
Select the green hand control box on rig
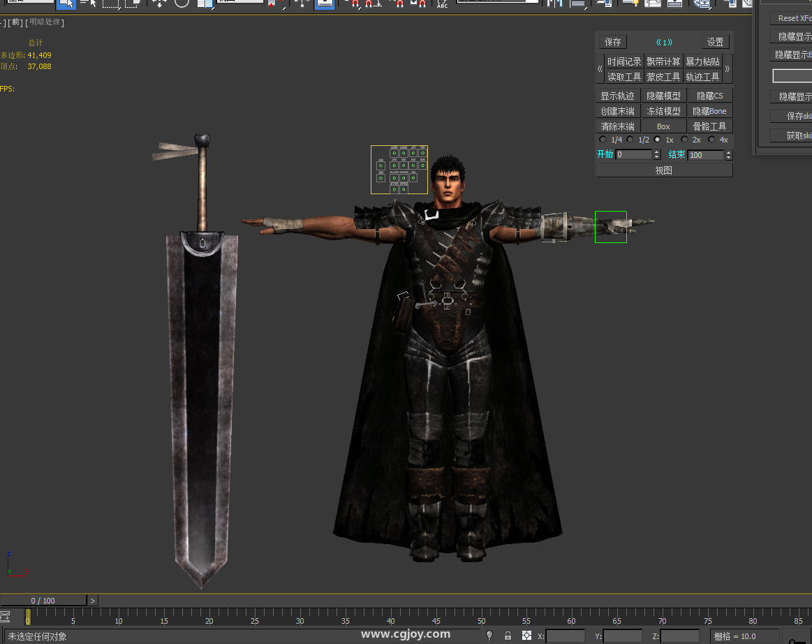click(610, 227)
